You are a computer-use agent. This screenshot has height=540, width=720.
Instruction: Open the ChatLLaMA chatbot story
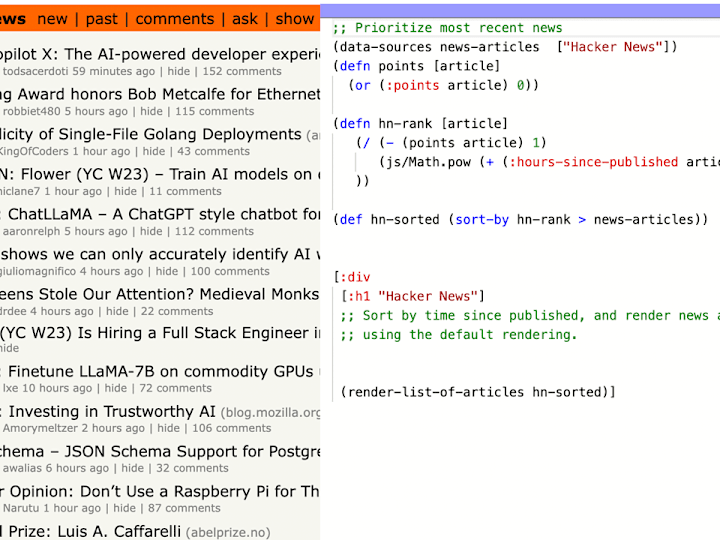coord(160,214)
